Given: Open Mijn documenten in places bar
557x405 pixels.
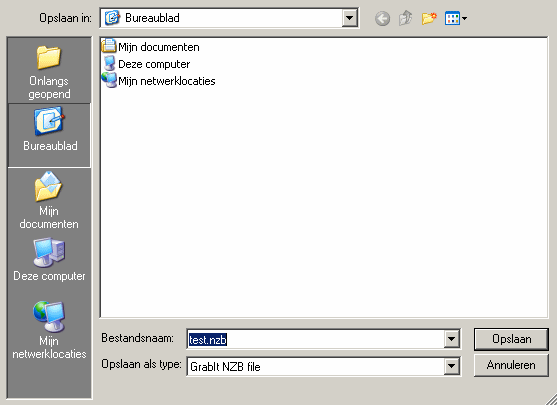Looking at the screenshot, I should click(49, 200).
